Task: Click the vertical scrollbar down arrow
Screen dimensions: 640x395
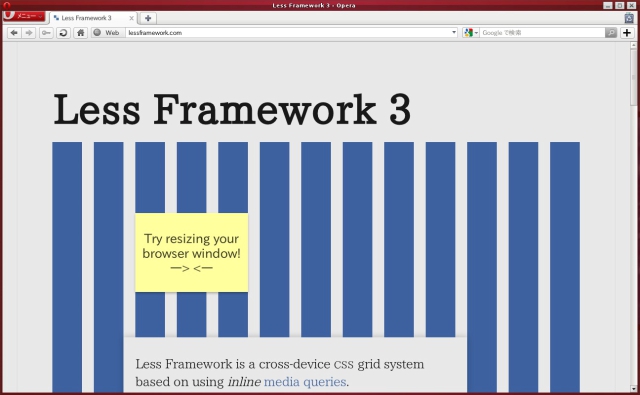Action: pos(633,388)
